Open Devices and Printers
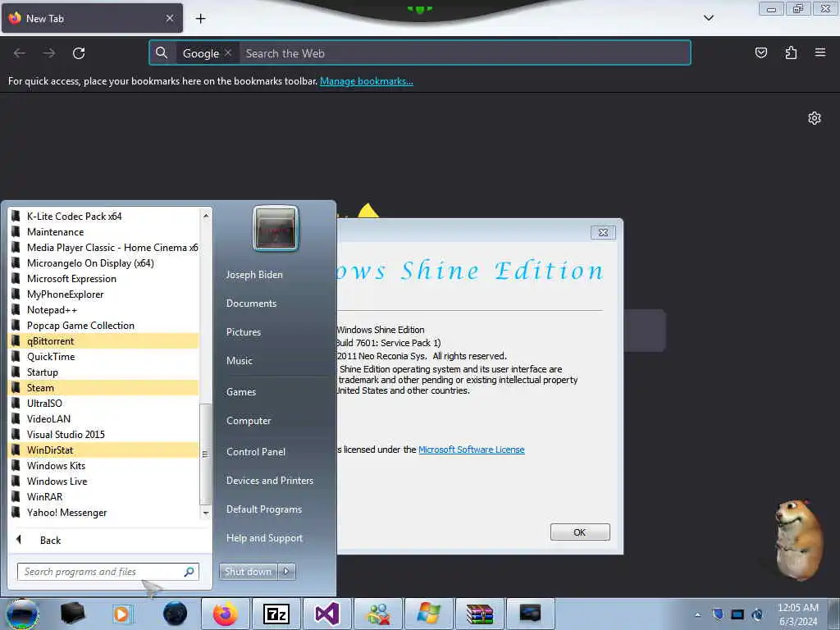The image size is (840, 630). pyautogui.click(x=269, y=481)
